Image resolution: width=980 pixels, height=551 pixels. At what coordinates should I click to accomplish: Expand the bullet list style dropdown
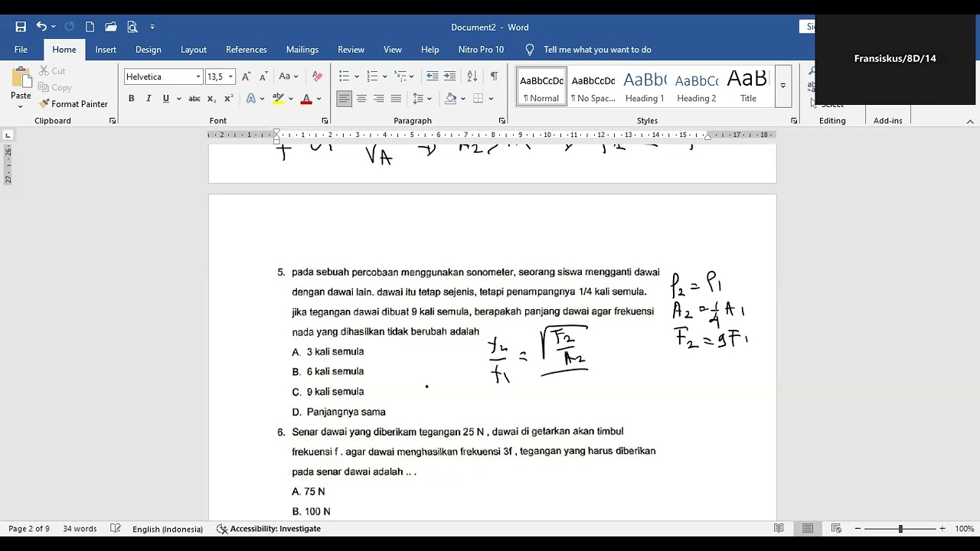[356, 77]
